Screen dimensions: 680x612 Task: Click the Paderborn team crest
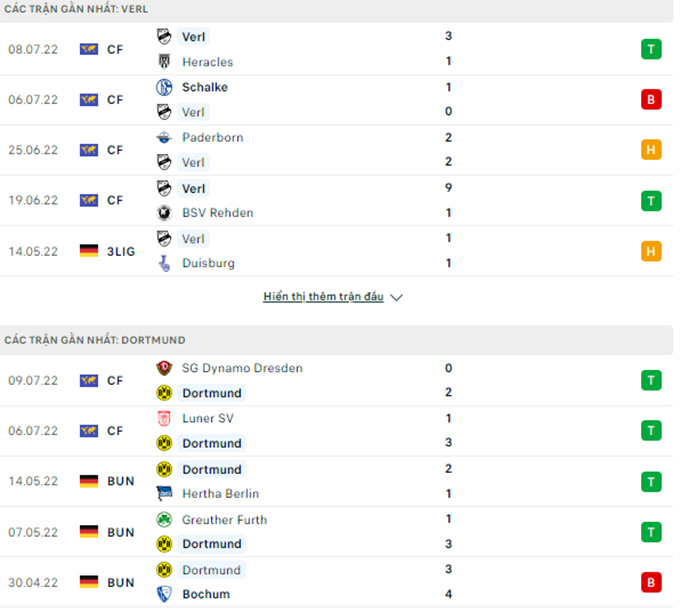pos(165,138)
